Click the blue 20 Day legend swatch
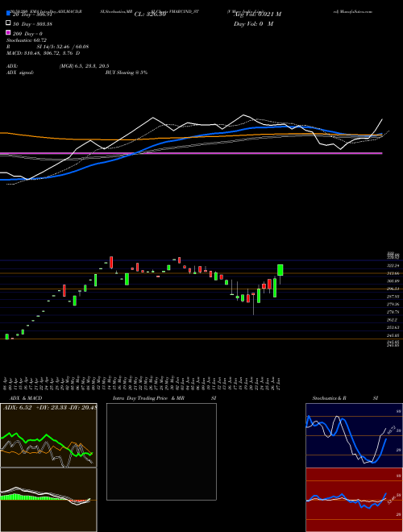 (8, 14)
